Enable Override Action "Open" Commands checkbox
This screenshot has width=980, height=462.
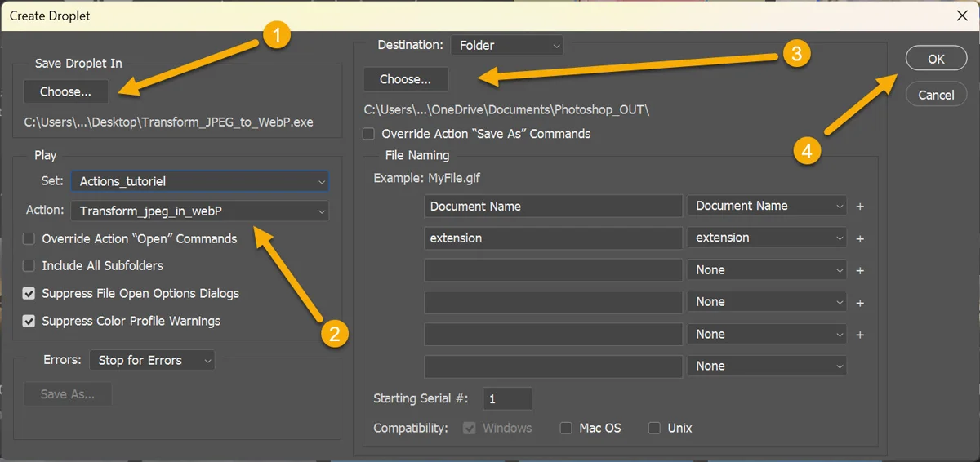[29, 239]
